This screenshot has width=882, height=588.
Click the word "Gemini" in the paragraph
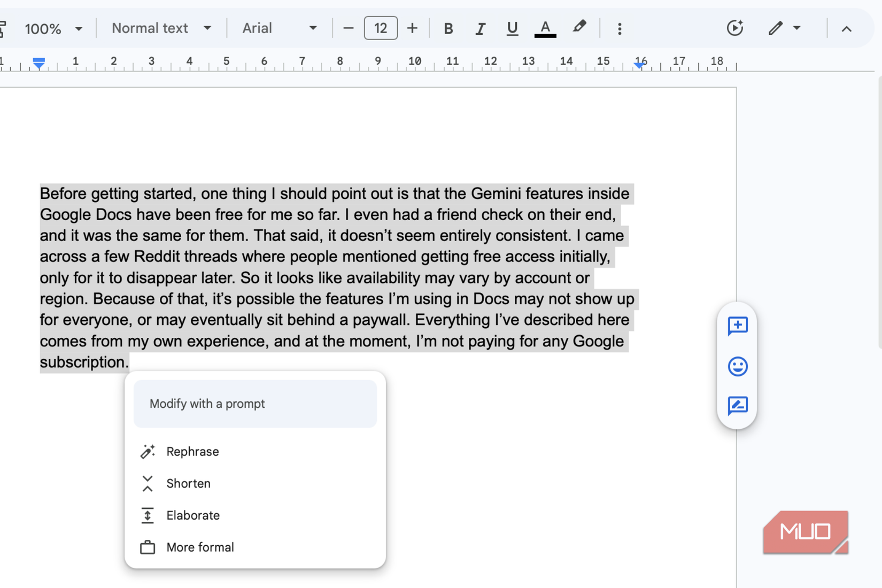coord(496,194)
